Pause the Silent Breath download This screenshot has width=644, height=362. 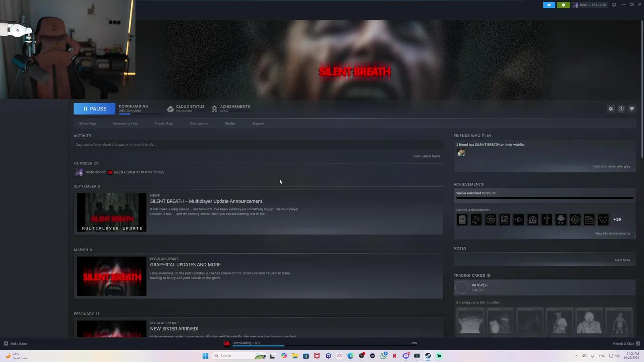[94, 109]
